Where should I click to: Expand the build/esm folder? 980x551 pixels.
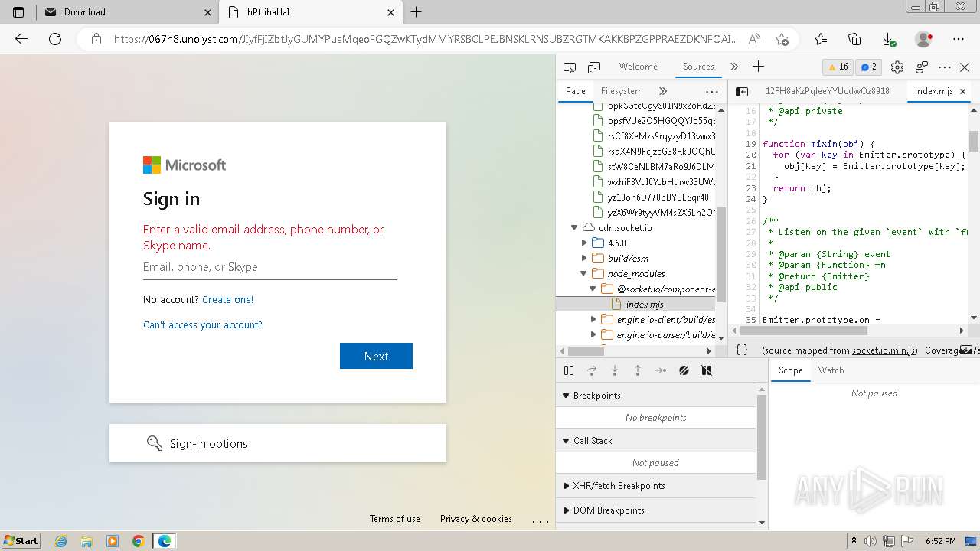pyautogui.click(x=584, y=259)
